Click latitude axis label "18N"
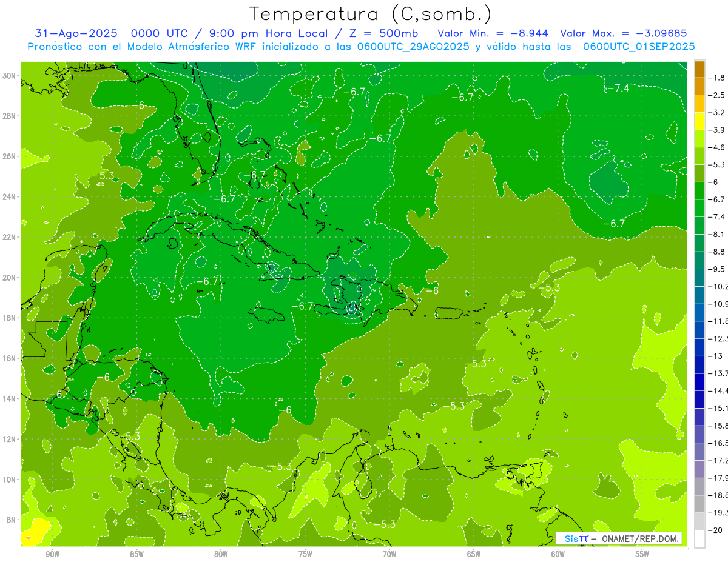Image resolution: width=728 pixels, height=562 pixels. (x=10, y=318)
